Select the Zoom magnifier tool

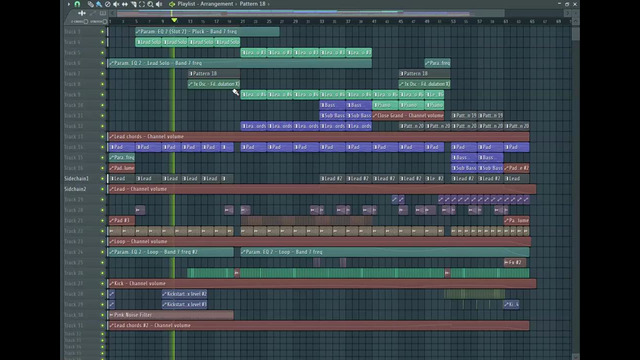point(150,4)
